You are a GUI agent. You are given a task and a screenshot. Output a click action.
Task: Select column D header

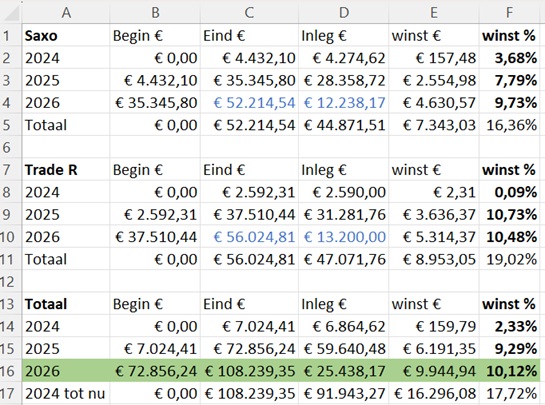[343, 13]
